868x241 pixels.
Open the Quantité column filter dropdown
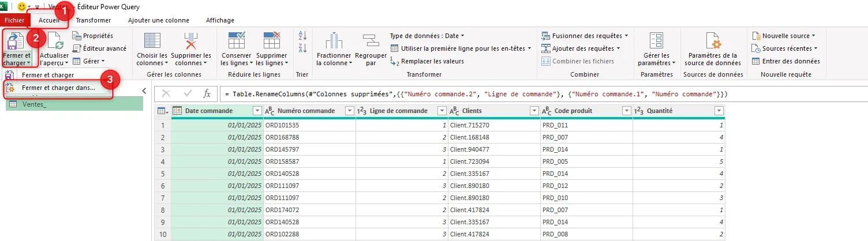coord(719,111)
